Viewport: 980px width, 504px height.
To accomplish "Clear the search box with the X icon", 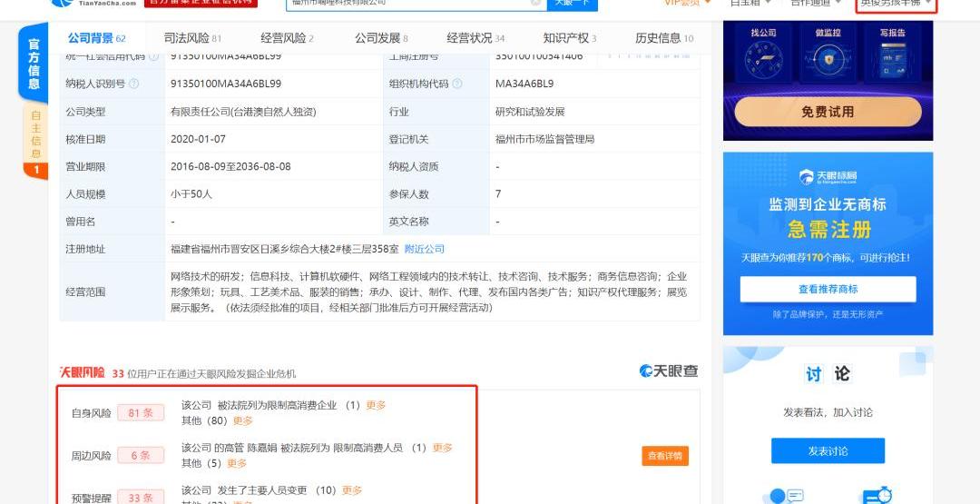I will pyautogui.click(x=536, y=2).
